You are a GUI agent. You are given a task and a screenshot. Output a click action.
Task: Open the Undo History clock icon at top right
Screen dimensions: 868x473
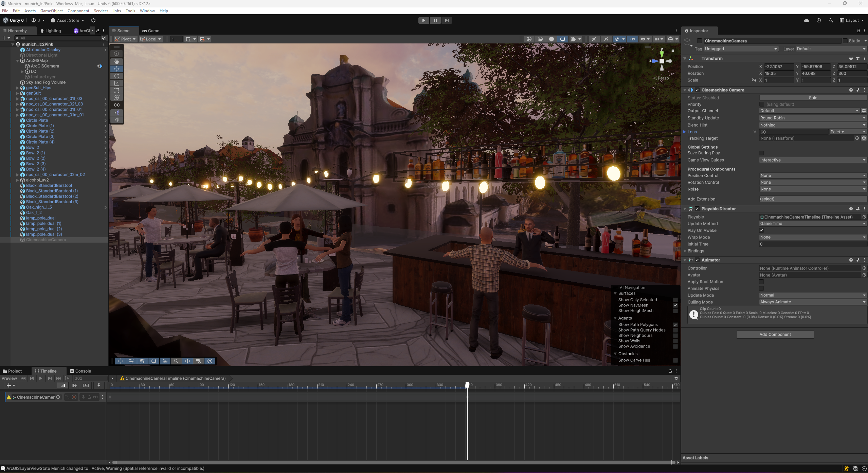819,20
